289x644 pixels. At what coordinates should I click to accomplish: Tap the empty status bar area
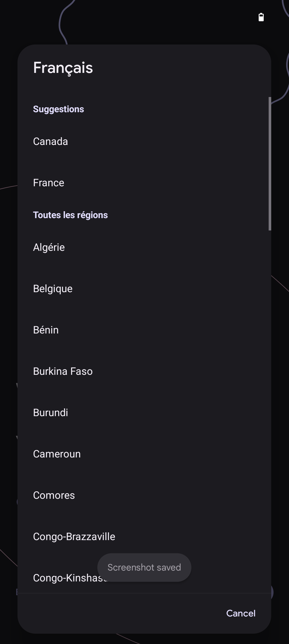pos(143,17)
